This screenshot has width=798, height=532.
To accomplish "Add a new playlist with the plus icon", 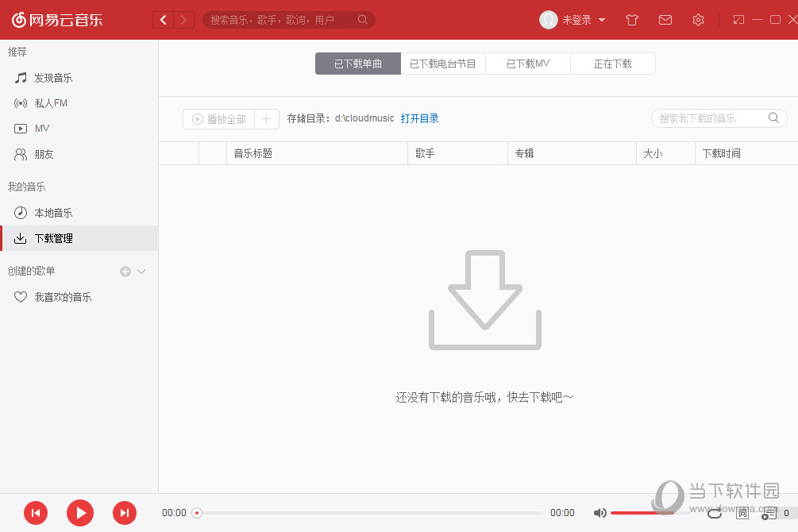I will click(x=124, y=271).
